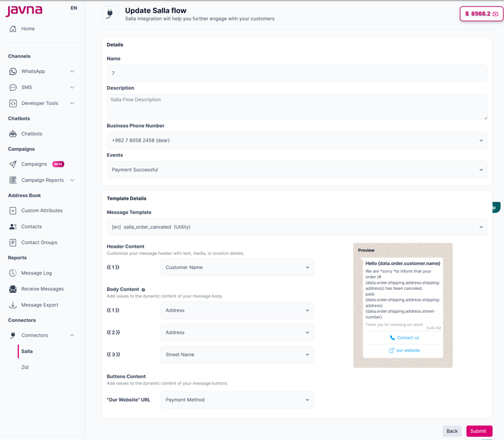This screenshot has height=440, width=504.
Task: Click the $ 8568.2 balance button
Action: 481,14
